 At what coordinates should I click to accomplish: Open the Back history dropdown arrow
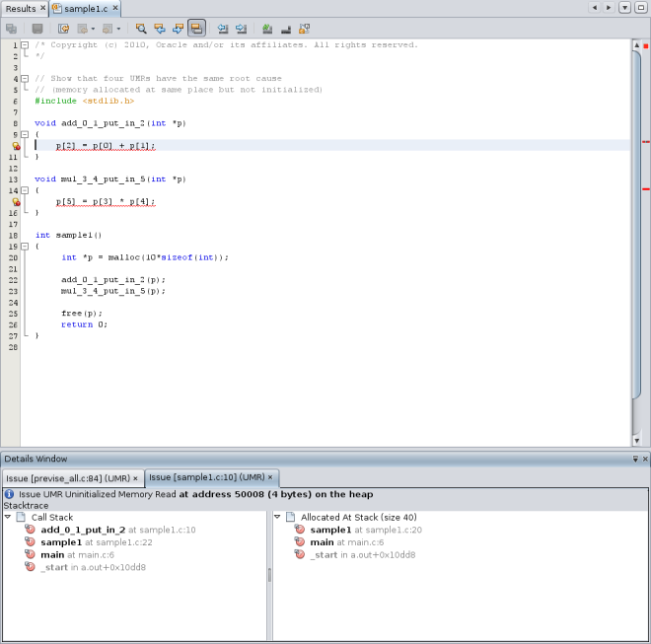pos(93,29)
